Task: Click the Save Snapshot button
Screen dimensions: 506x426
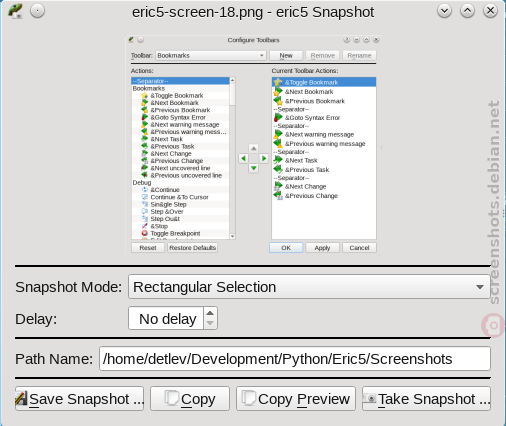Action: (79, 399)
